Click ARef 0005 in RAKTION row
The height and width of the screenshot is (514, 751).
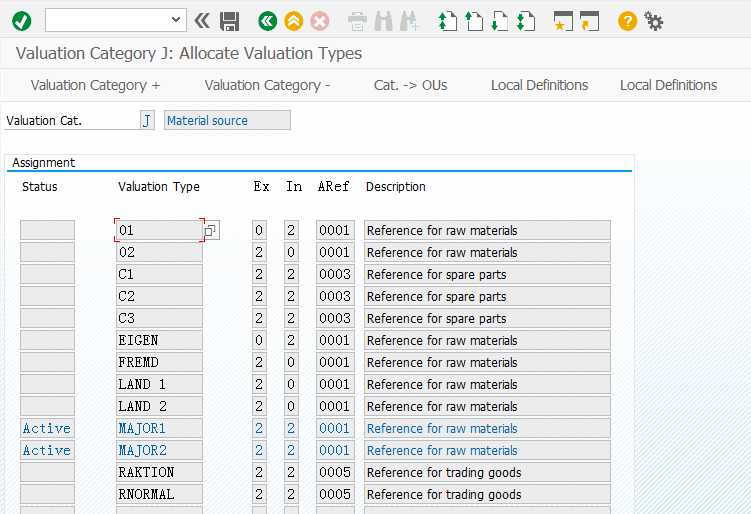(x=335, y=472)
